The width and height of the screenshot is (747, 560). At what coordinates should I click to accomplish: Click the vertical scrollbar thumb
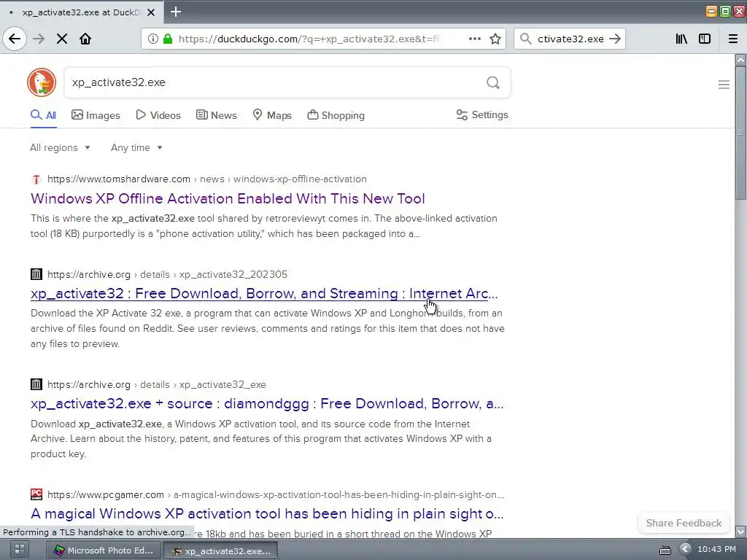[740, 133]
